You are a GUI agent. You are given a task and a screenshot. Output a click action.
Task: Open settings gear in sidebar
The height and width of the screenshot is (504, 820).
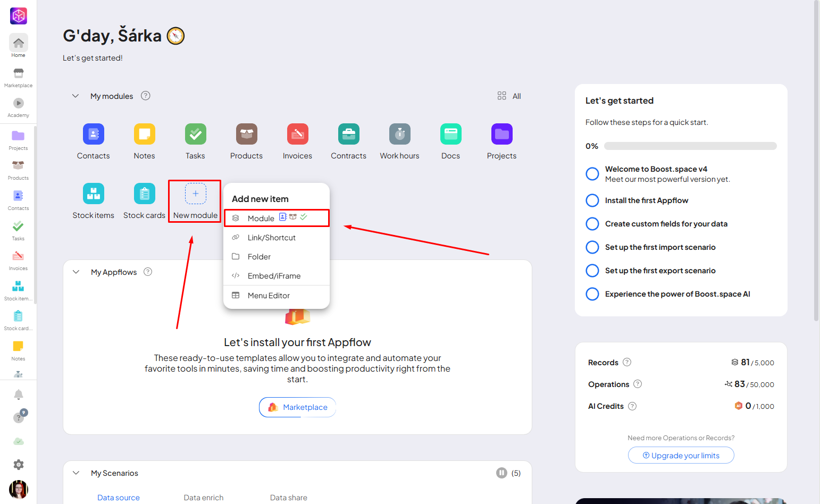click(18, 465)
